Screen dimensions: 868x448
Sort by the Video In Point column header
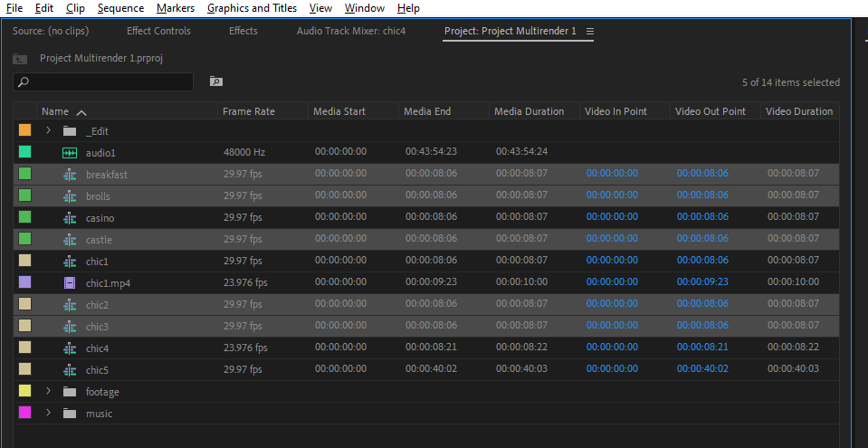[x=615, y=111]
